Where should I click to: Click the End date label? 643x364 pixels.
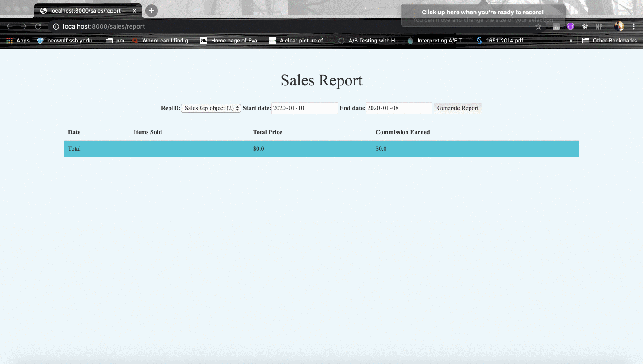[x=352, y=108]
